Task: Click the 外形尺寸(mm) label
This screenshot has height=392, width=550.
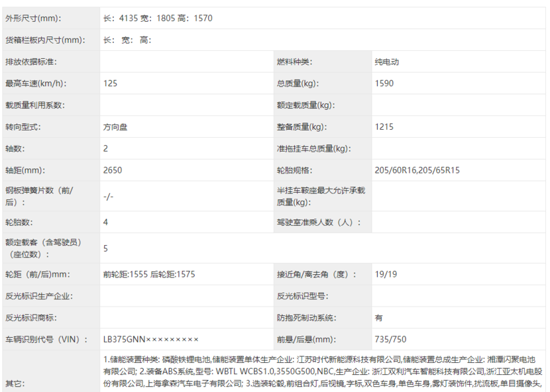Action: coord(33,19)
